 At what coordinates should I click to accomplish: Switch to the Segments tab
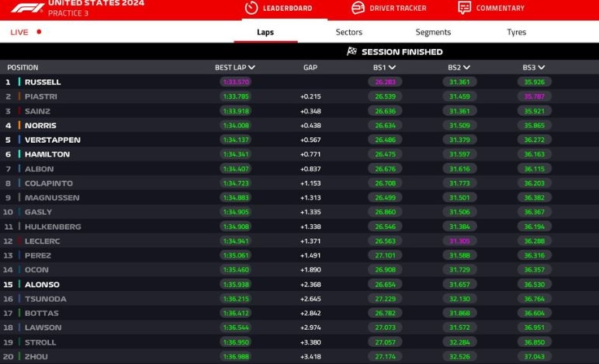tap(433, 33)
